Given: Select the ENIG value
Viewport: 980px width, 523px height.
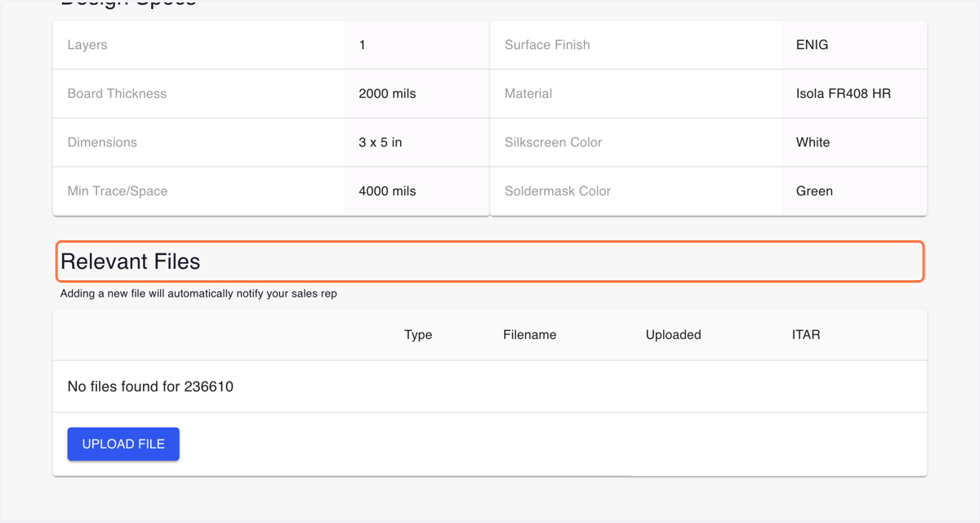Looking at the screenshot, I should click(x=813, y=45).
